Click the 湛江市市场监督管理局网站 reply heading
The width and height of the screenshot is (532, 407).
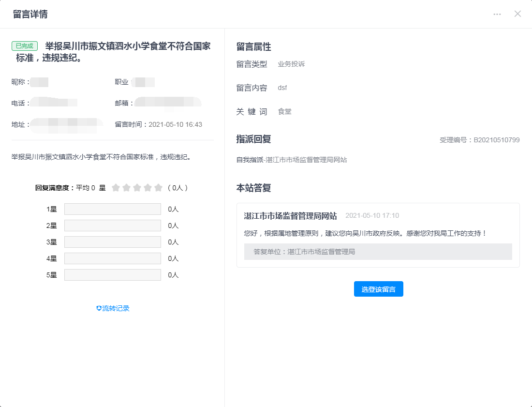pyautogui.click(x=290, y=216)
